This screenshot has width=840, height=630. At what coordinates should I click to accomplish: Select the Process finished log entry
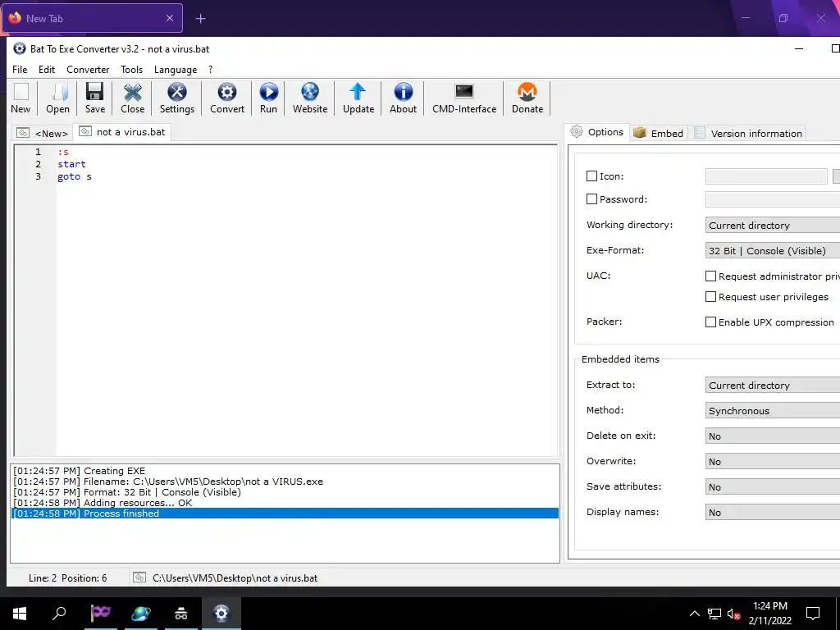click(x=285, y=514)
